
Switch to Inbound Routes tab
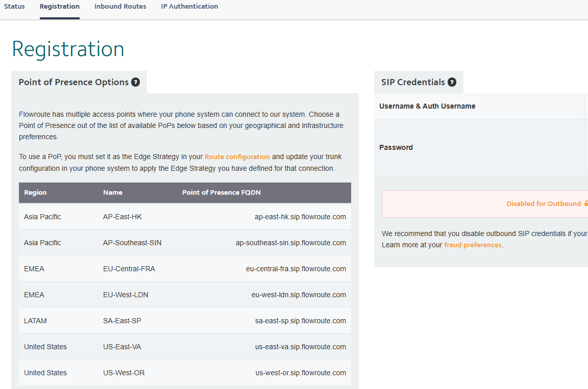(120, 7)
